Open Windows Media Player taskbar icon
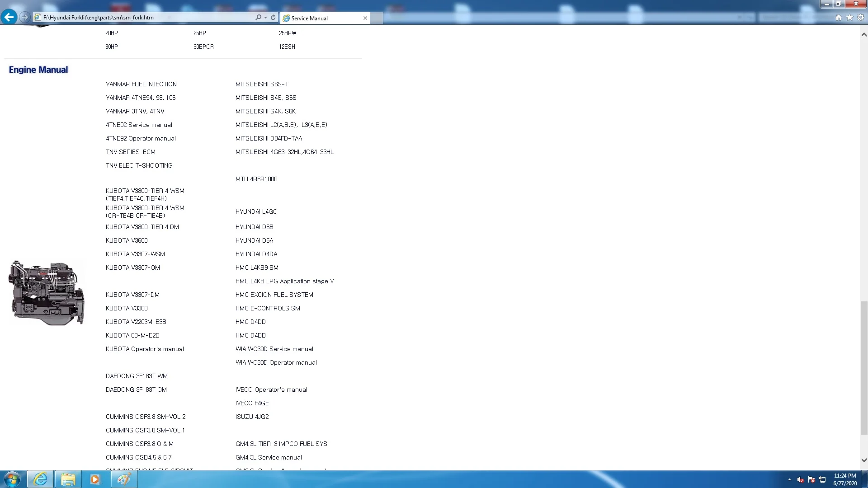The image size is (868, 488). tap(95, 479)
